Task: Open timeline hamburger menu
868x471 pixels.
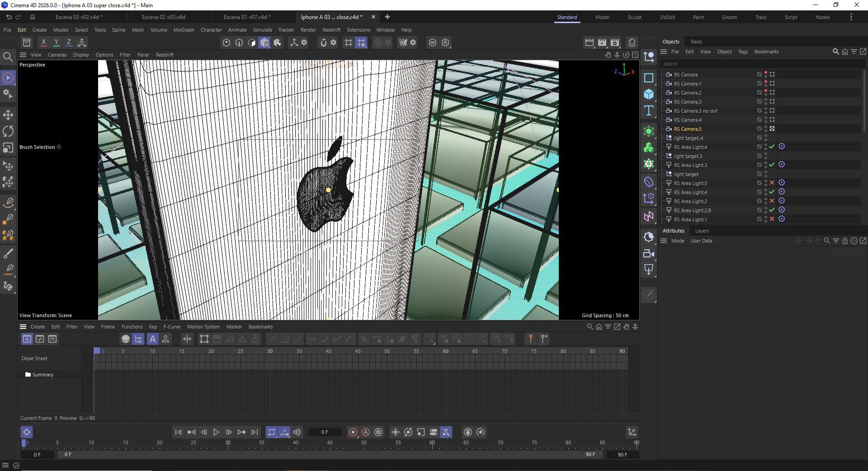Action: (23, 327)
